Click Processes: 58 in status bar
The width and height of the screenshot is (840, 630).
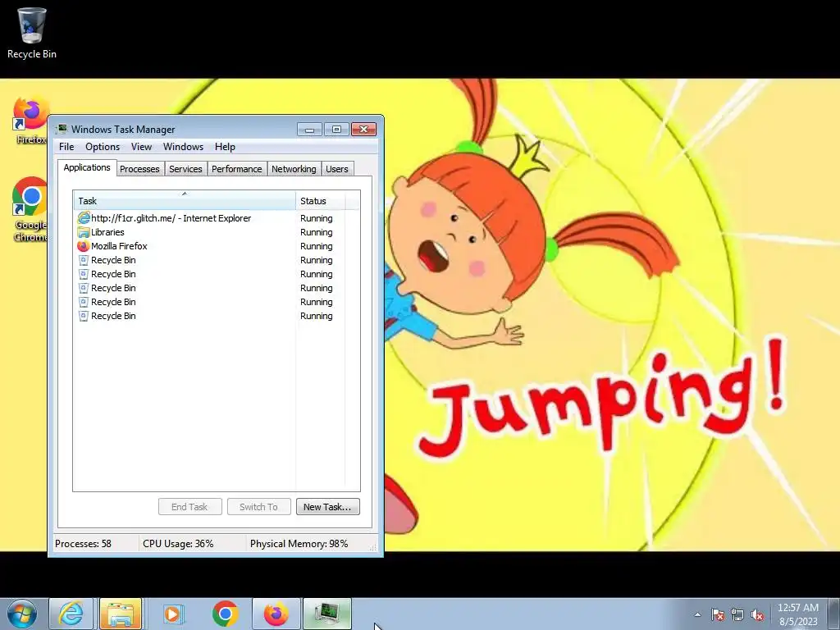tap(83, 544)
